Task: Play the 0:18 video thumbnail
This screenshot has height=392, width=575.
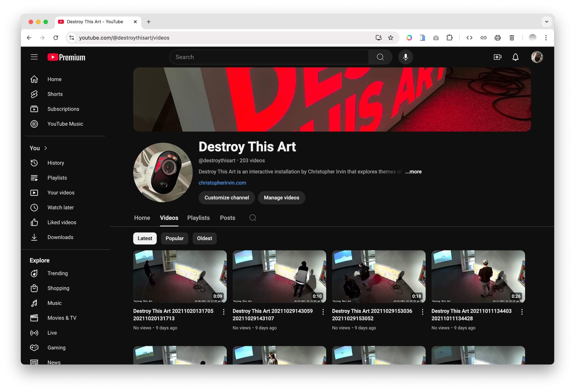Action: coord(379,277)
